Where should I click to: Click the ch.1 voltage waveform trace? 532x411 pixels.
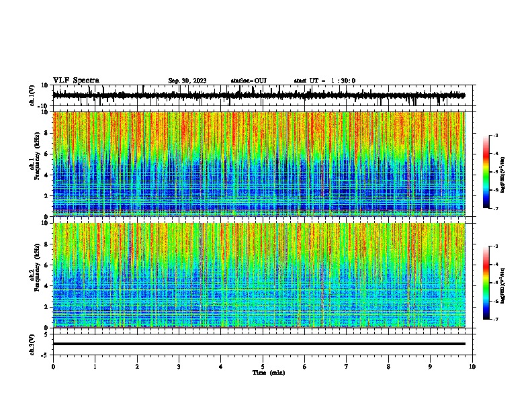(259, 95)
